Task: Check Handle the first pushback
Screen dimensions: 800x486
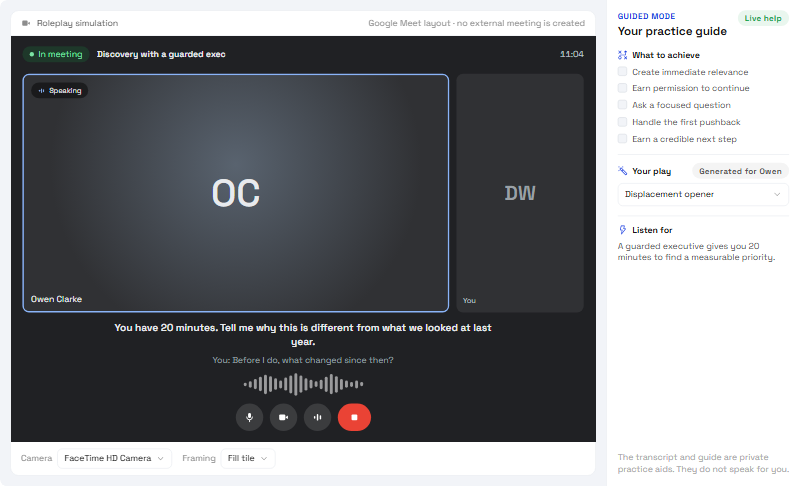Action: [x=622, y=122]
